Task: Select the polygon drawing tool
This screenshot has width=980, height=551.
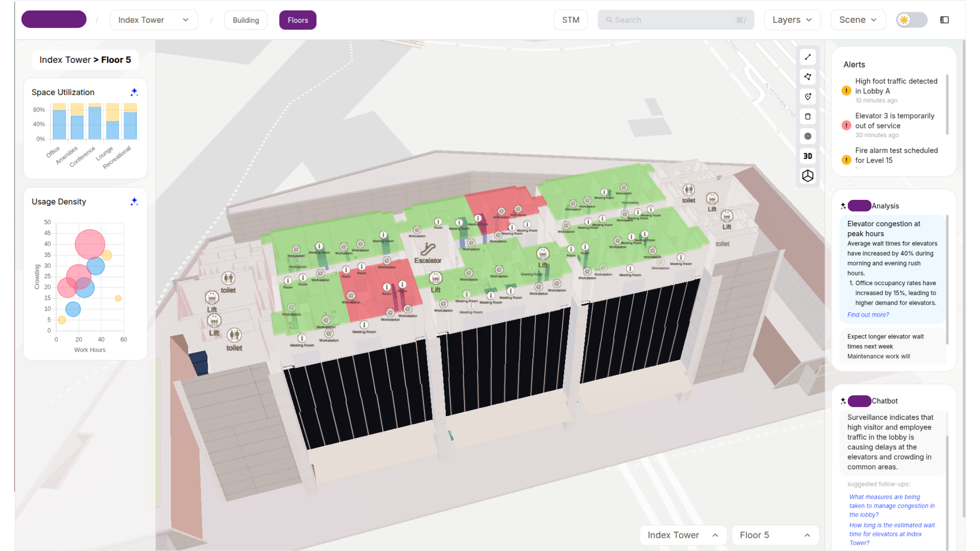Action: pyautogui.click(x=808, y=77)
